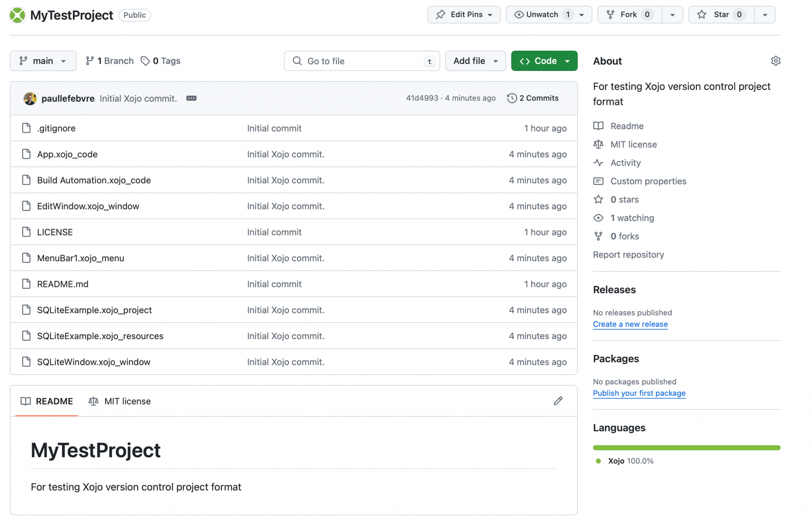Click the EditWindow.xojo_window file icon
Screen dimensions: 812x525
[x=26, y=206]
